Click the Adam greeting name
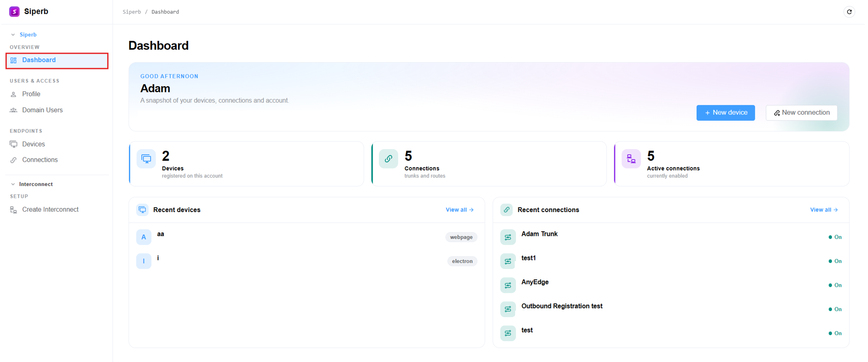 tap(155, 89)
